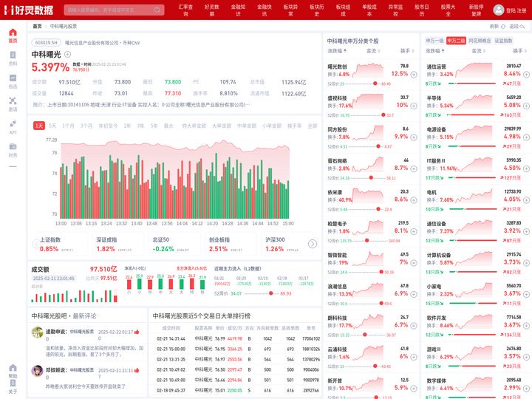Click the 全屏 fullscreen button

point(312,126)
